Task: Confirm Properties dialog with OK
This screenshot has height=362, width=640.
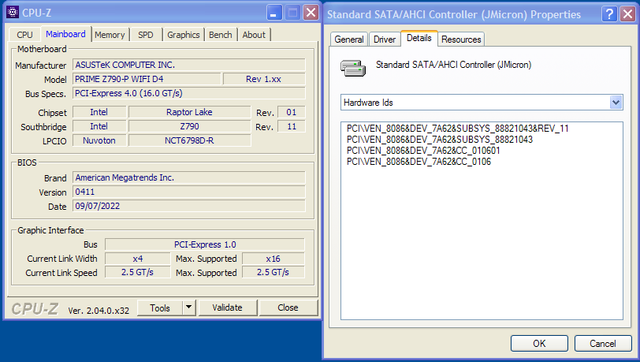Action: pyautogui.click(x=539, y=343)
